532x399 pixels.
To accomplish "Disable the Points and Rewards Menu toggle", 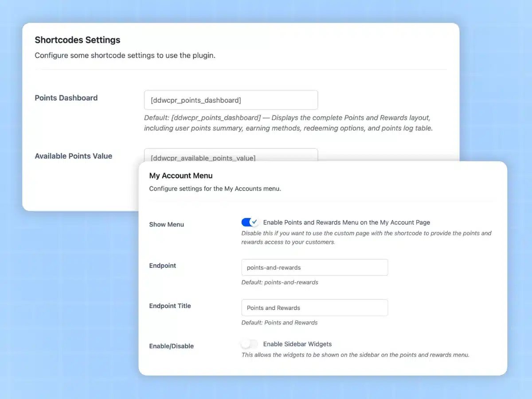I will [x=250, y=222].
